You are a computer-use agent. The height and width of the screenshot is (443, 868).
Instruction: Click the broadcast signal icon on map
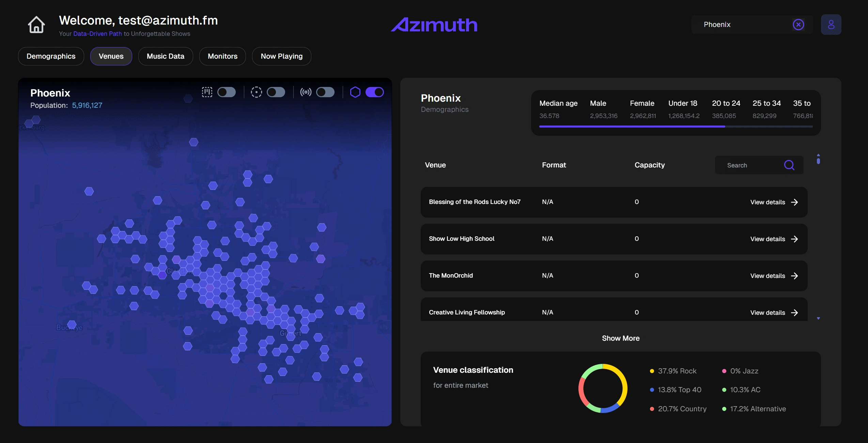[306, 92]
